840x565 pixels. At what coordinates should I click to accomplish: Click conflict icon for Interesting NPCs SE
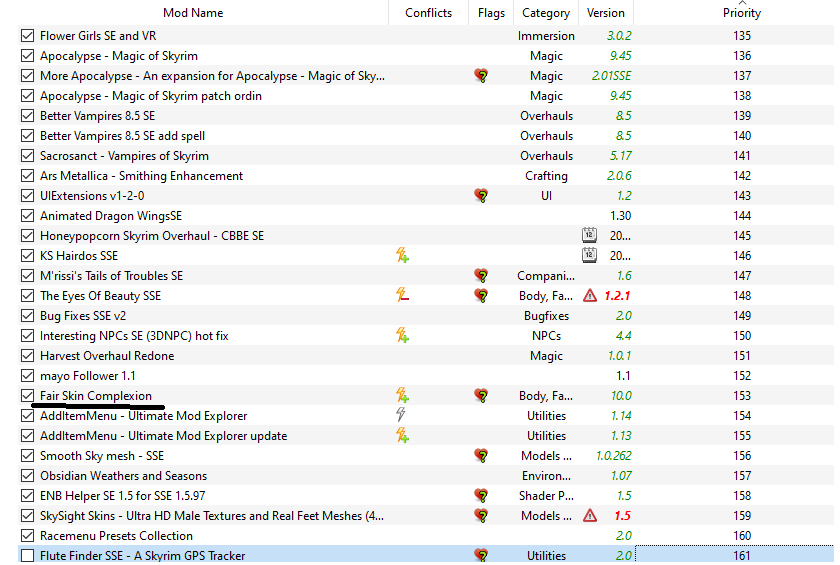tap(402, 336)
